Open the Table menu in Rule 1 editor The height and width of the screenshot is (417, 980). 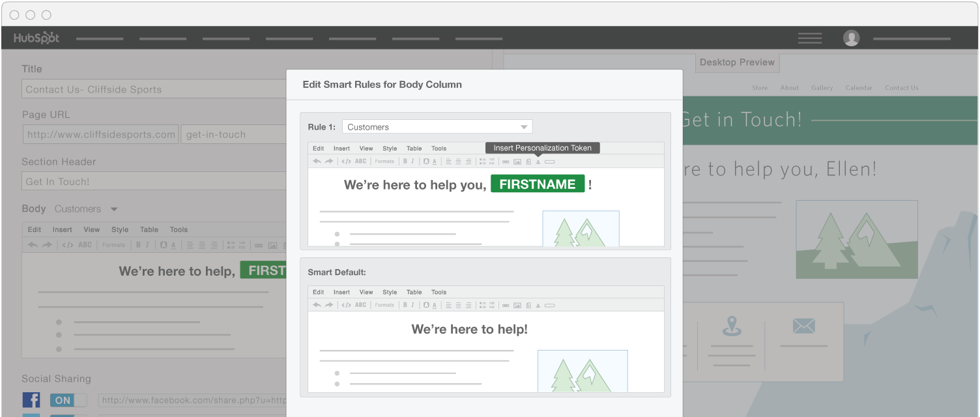tap(414, 149)
